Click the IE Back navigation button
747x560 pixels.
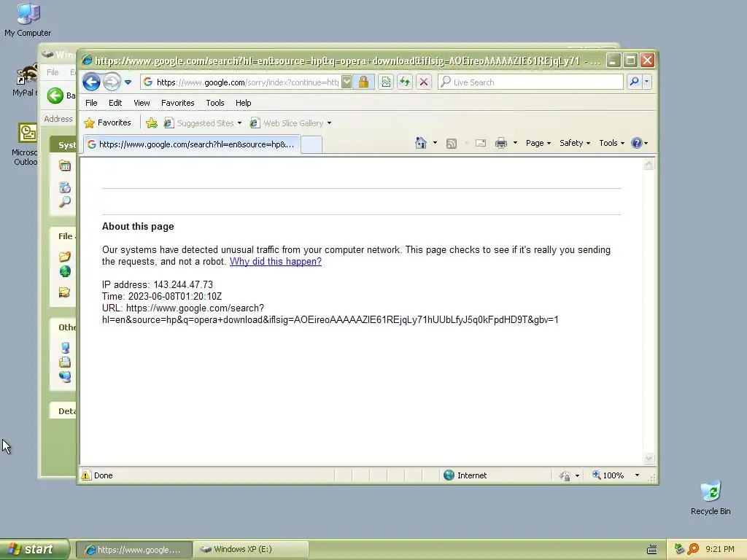click(91, 82)
